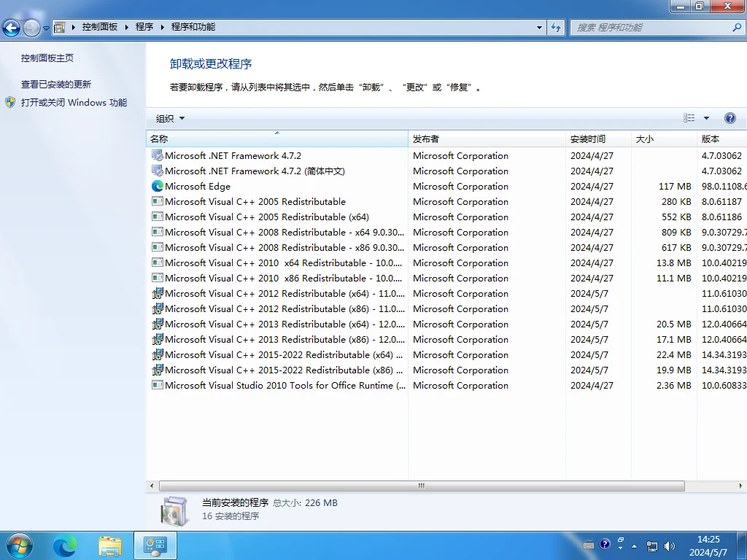This screenshot has height=560, width=747.
Task: Click the refresh button beside address bar
Action: [556, 28]
